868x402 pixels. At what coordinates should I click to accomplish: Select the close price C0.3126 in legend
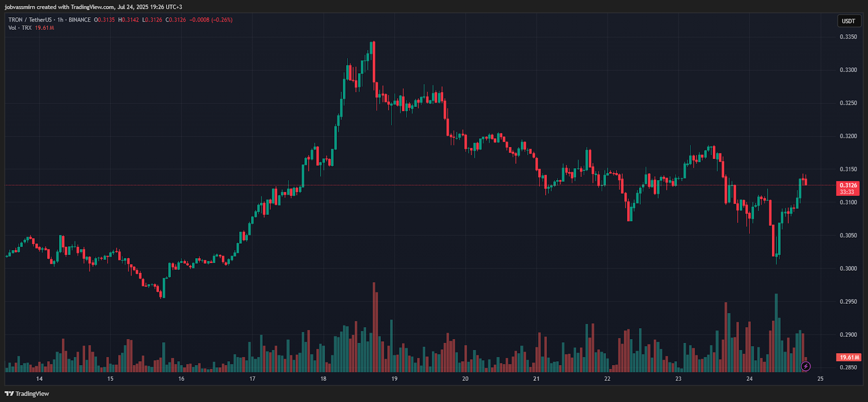175,19
